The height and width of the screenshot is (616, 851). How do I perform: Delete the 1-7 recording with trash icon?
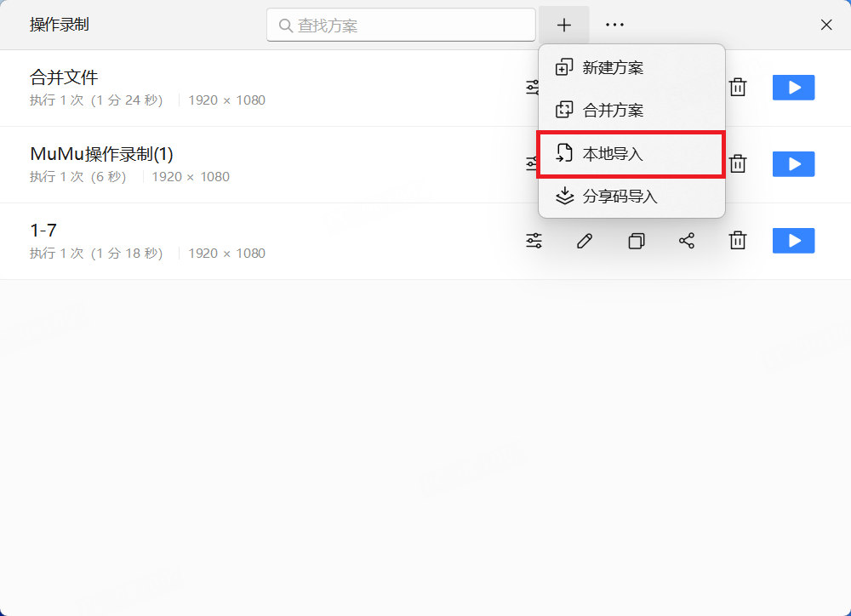click(738, 240)
